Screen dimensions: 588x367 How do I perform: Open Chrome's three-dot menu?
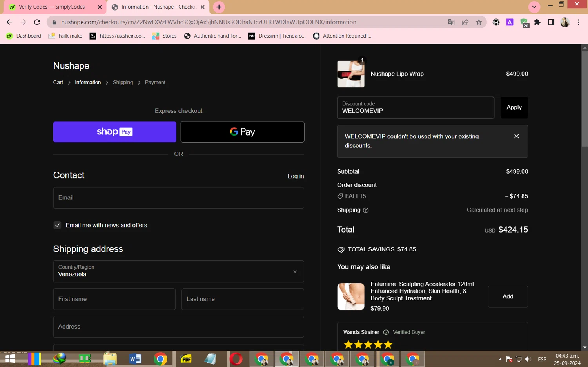[x=579, y=22]
